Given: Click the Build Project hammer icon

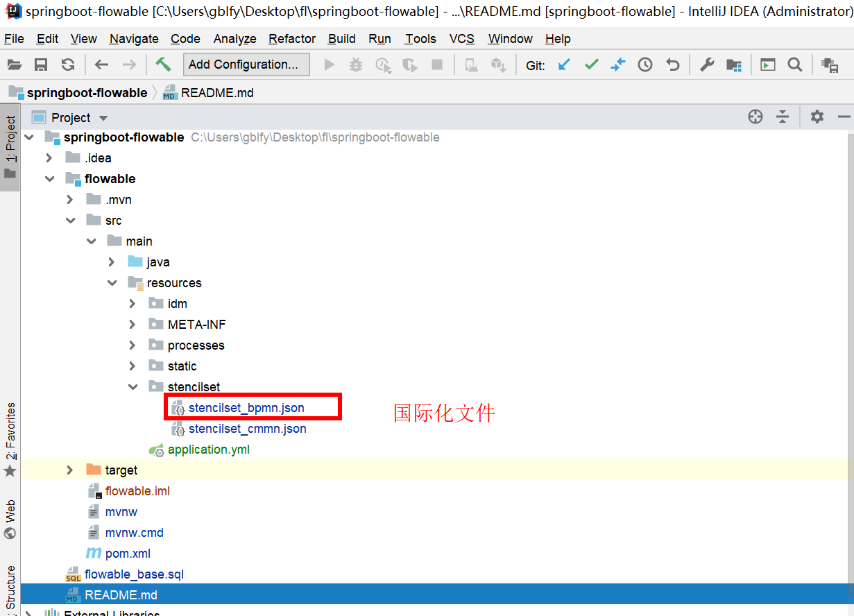Looking at the screenshot, I should click(x=164, y=65).
